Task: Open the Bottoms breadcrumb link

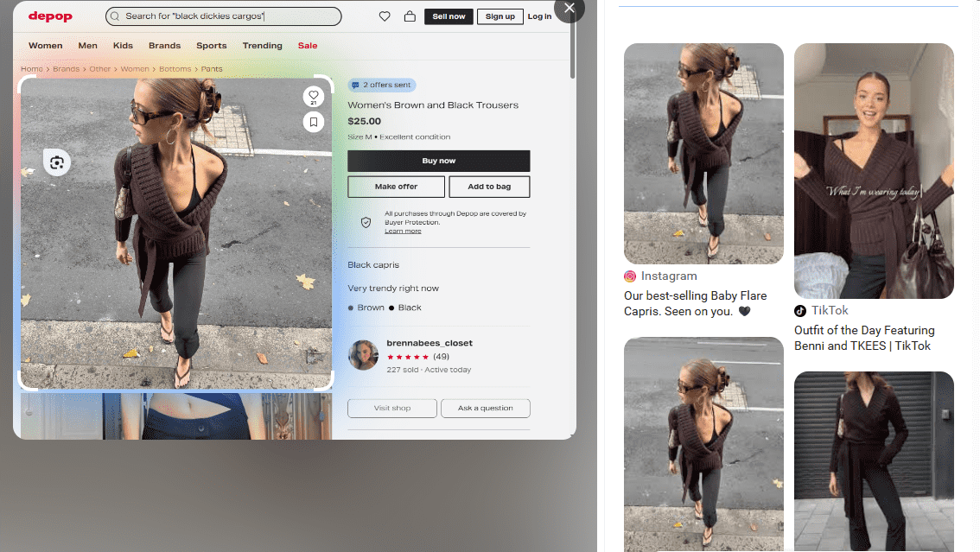Action: [x=175, y=68]
